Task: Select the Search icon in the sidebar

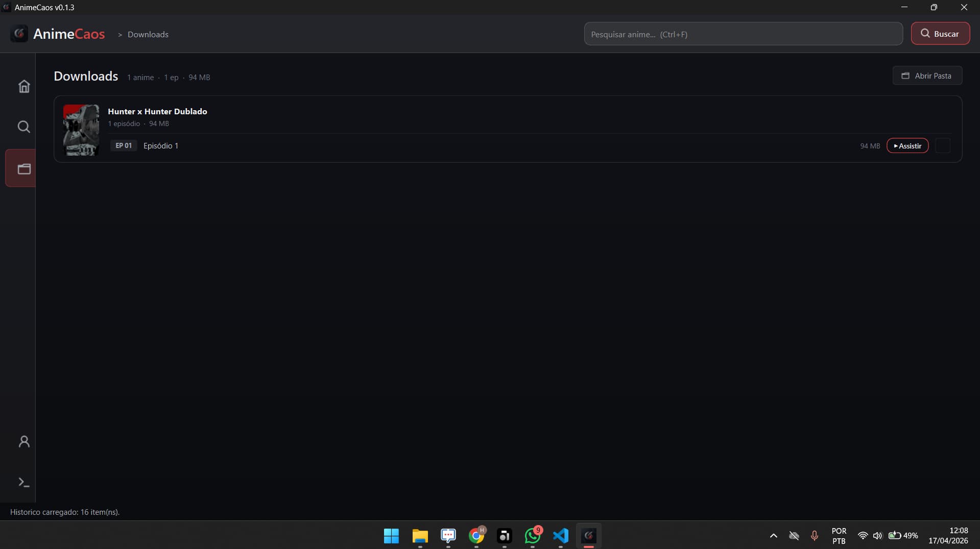Action: pyautogui.click(x=23, y=127)
